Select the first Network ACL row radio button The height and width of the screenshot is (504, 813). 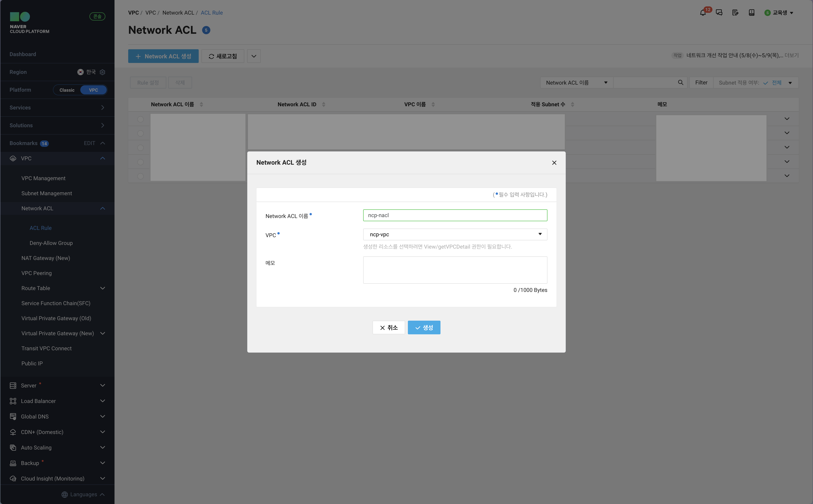[x=140, y=119]
